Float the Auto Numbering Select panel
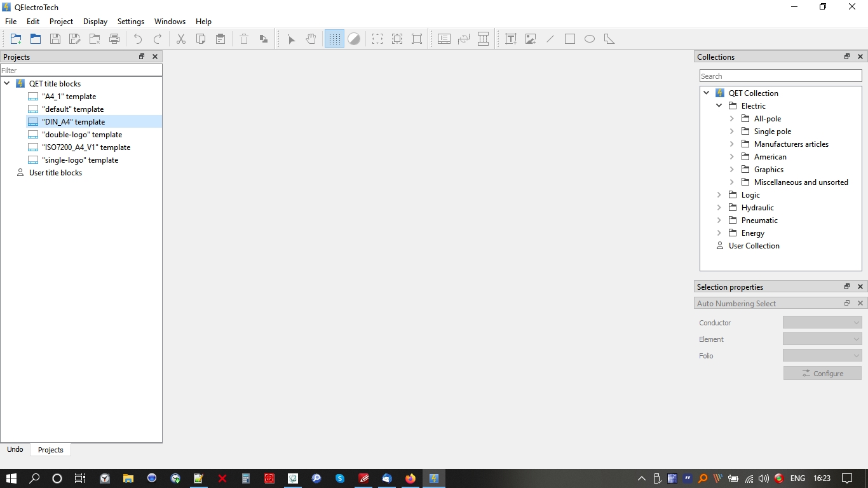 [847, 303]
